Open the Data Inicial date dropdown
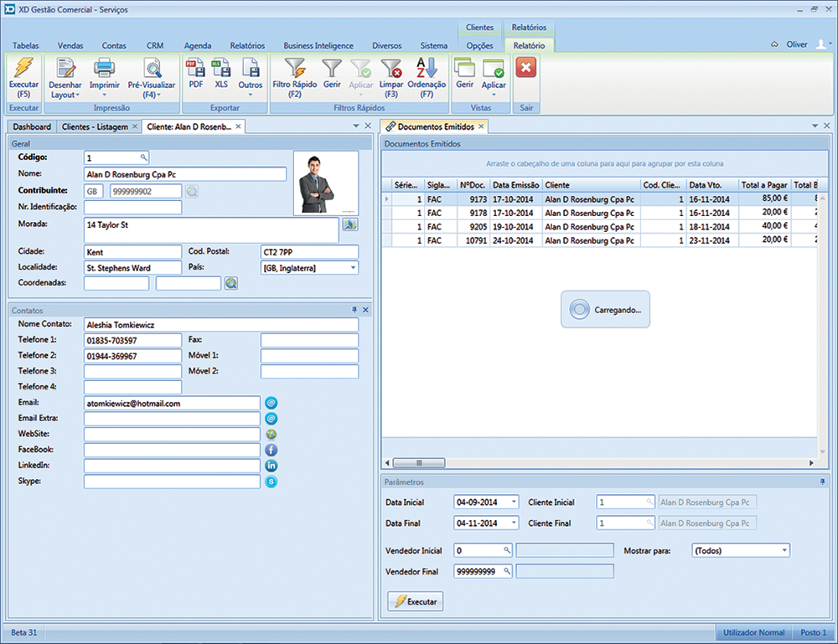838x644 pixels. pyautogui.click(x=513, y=502)
